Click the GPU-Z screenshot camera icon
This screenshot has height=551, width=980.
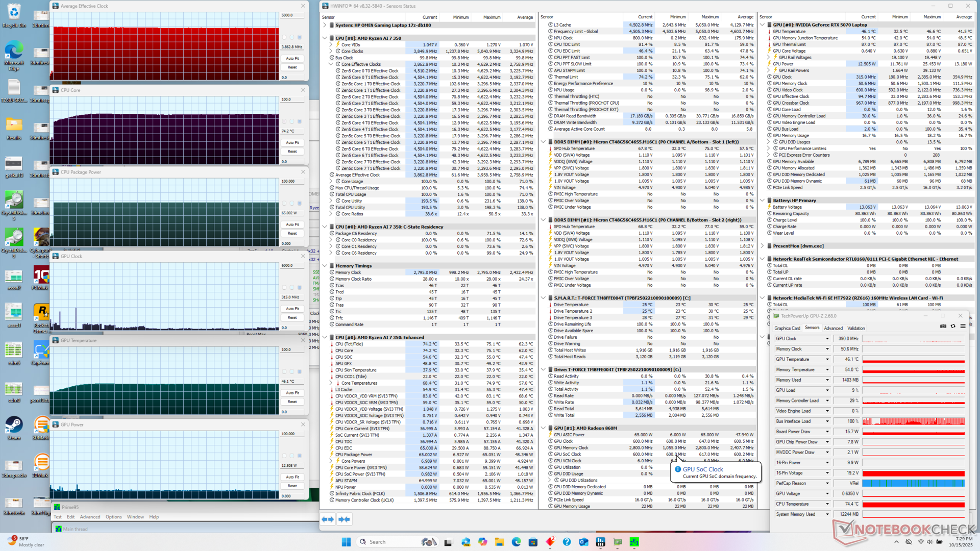[x=943, y=326]
